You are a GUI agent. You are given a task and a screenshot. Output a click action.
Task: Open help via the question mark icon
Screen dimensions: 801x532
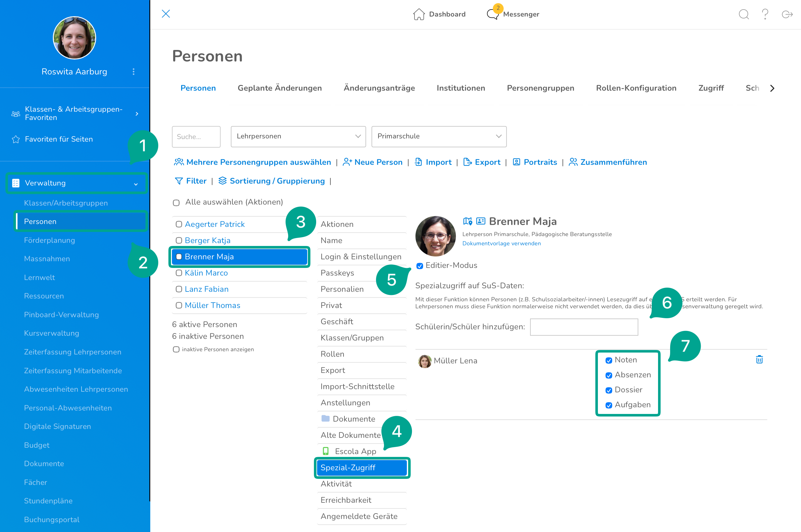click(765, 14)
